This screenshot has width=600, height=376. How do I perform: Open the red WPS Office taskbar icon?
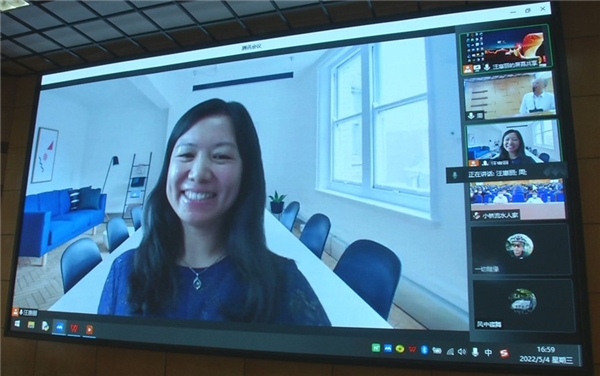pyautogui.click(x=74, y=329)
